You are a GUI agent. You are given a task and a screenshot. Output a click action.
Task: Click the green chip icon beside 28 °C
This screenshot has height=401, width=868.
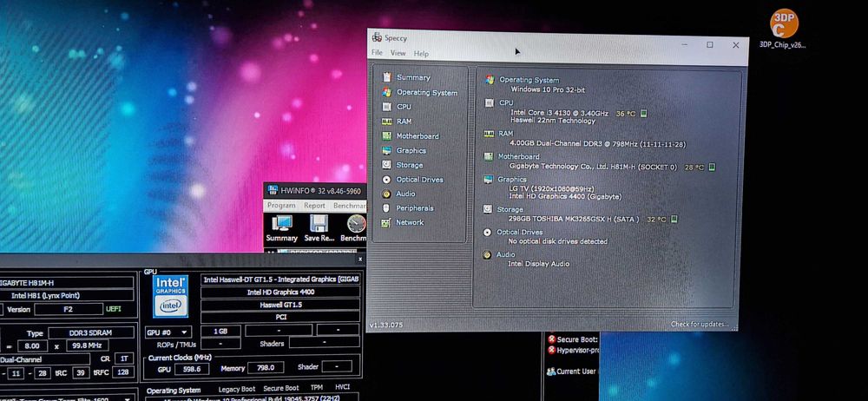pos(712,167)
